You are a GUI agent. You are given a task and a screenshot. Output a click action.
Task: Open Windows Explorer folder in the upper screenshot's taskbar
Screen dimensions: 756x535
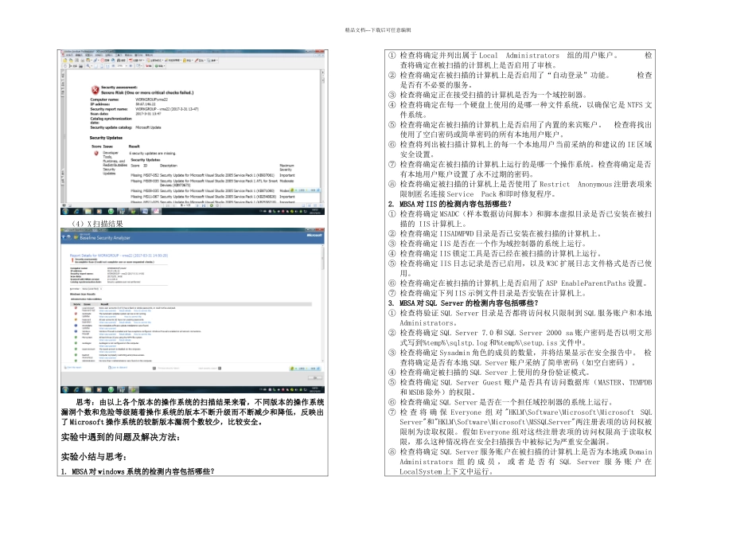pos(88,211)
